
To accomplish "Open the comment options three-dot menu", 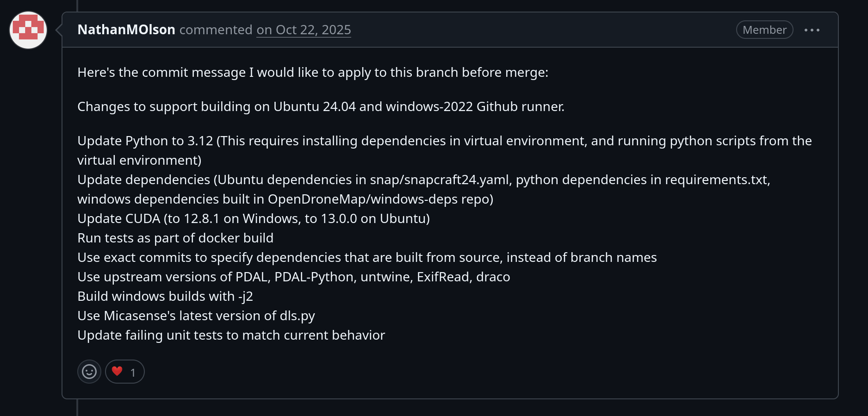I will [812, 30].
